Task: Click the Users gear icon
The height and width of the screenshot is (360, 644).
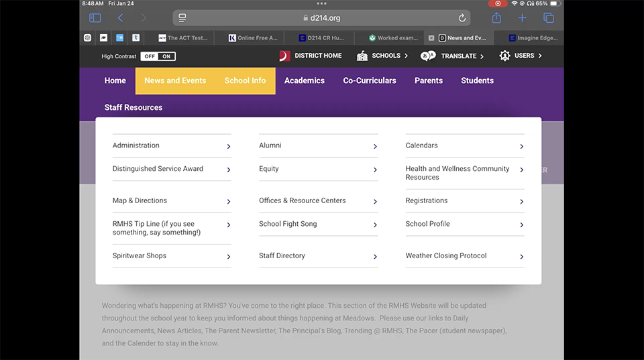Action: tap(504, 56)
